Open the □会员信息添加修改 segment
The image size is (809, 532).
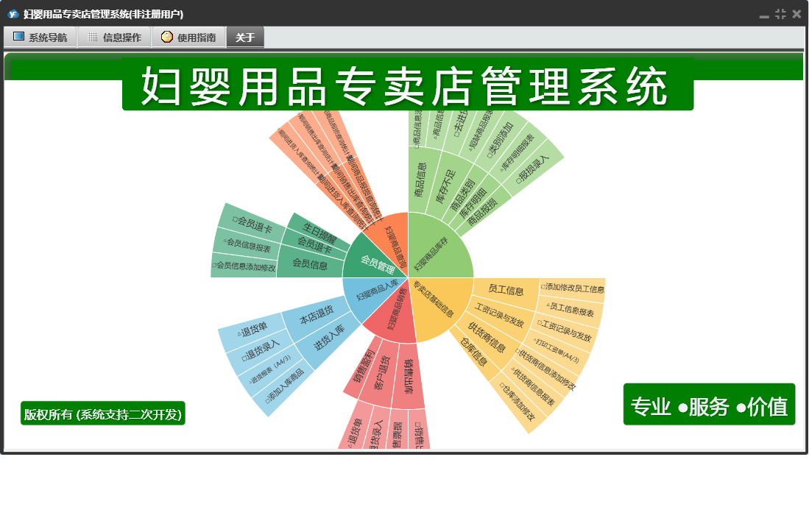[244, 266]
